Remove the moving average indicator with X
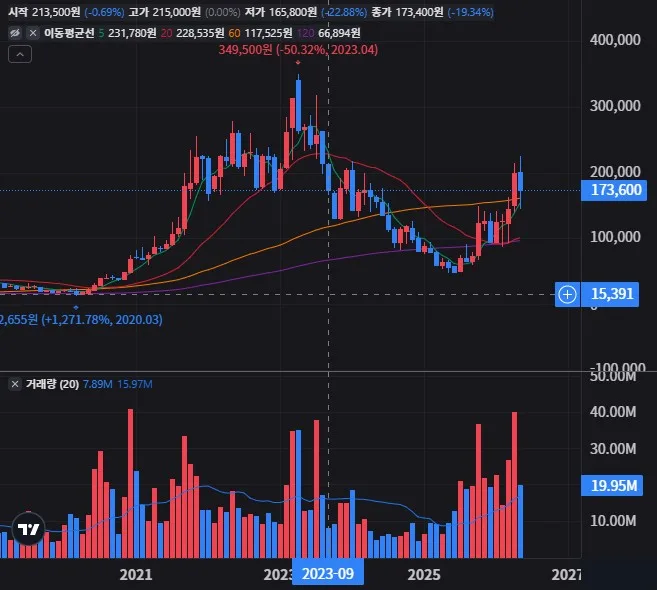657x590 pixels. [33, 33]
